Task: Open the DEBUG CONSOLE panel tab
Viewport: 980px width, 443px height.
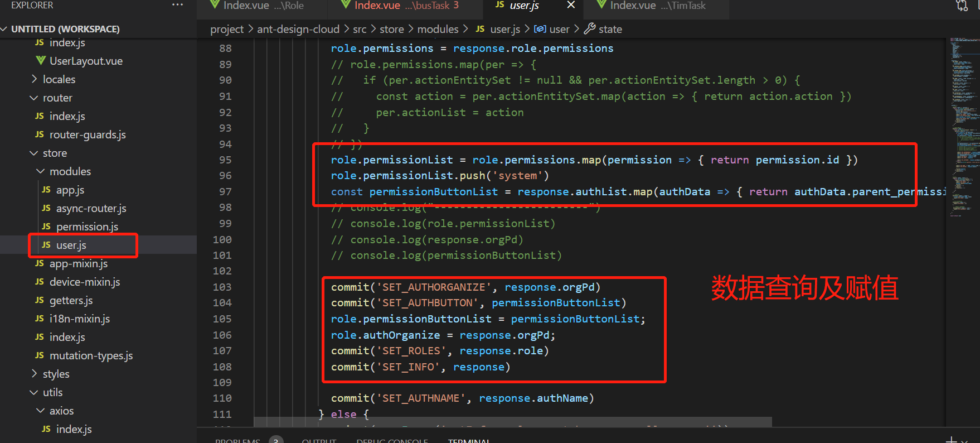Action: (x=392, y=440)
